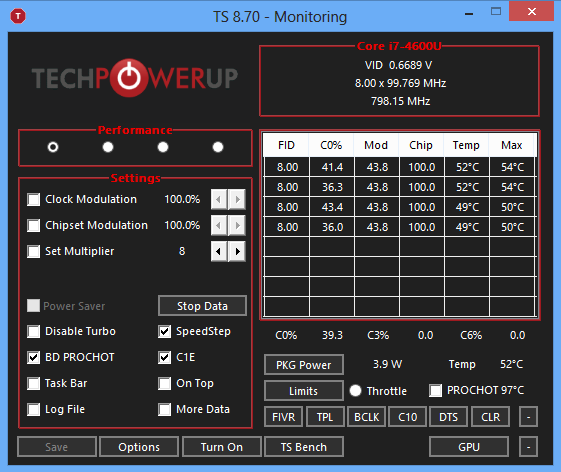
Task: Raise Set Multiplier with right arrow
Action: [x=237, y=251]
